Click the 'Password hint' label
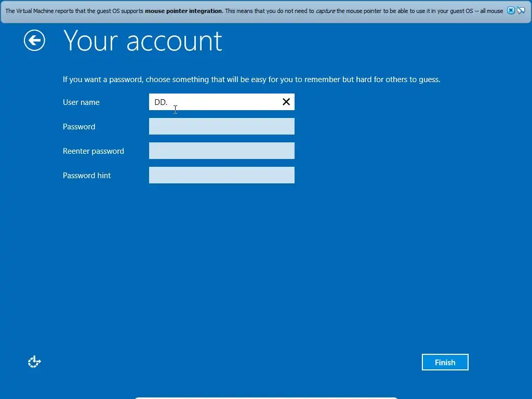This screenshot has height=399, width=532. click(x=87, y=176)
